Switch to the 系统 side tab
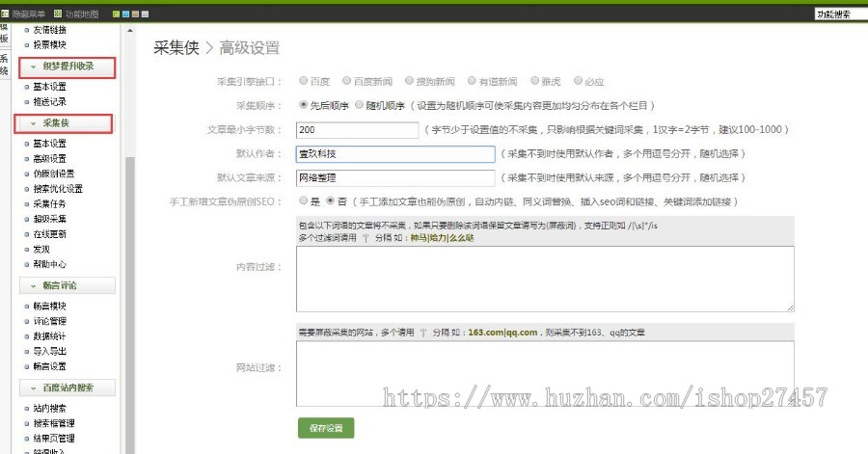868x454 pixels. coord(4,65)
